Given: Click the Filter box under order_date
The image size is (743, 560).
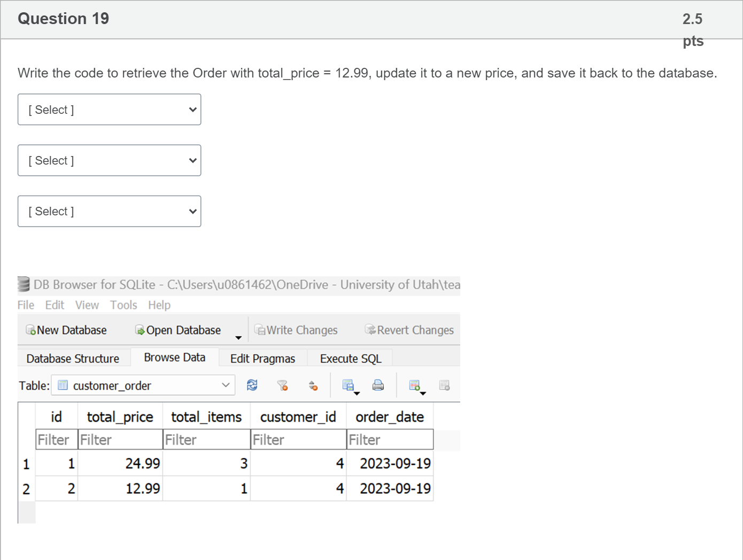Looking at the screenshot, I should 390,440.
